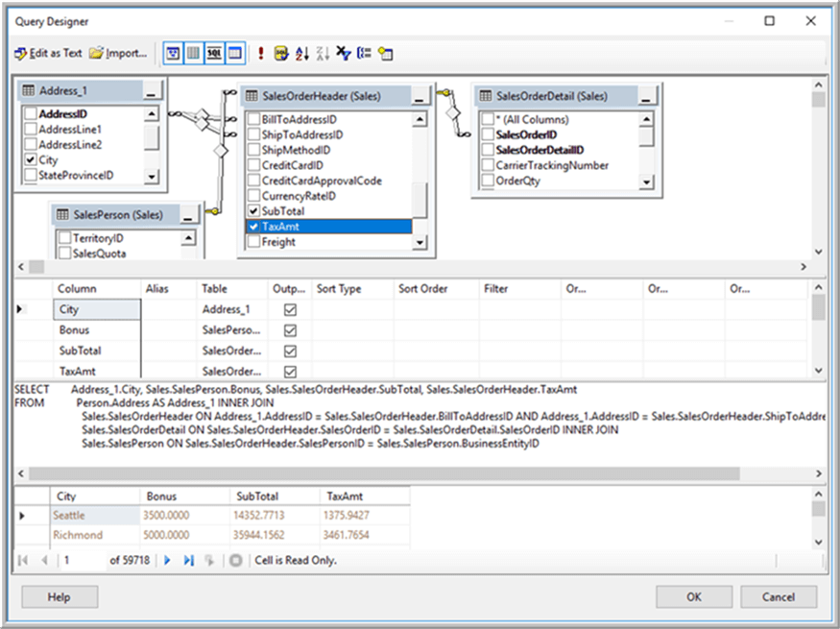Collapse the Address_1 table box
Viewport: 840px width, 629px height.
coord(152,91)
